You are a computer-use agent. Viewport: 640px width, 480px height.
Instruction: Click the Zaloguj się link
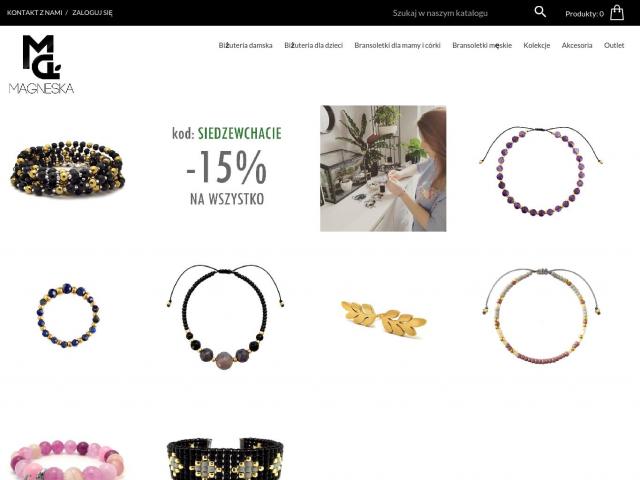[92, 13]
